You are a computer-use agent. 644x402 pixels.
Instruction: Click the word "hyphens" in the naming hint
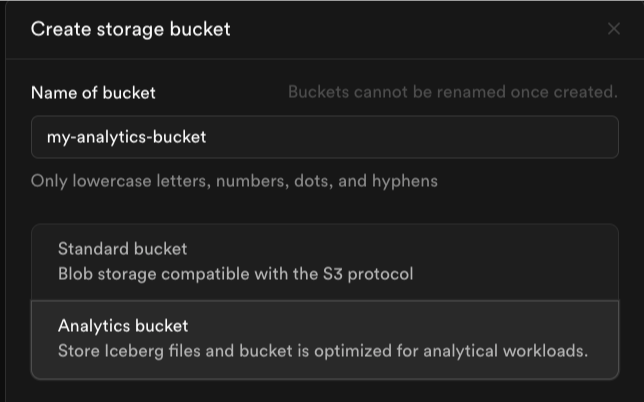[x=404, y=181]
